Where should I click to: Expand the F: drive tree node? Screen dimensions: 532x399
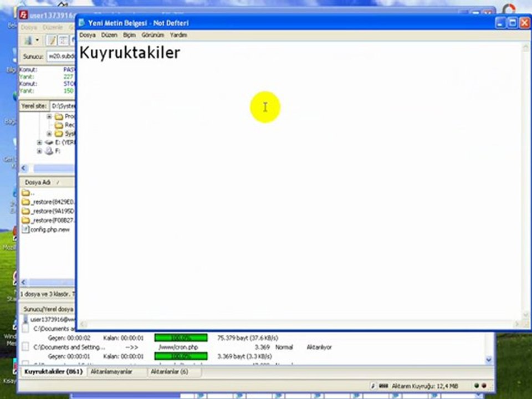pos(39,151)
